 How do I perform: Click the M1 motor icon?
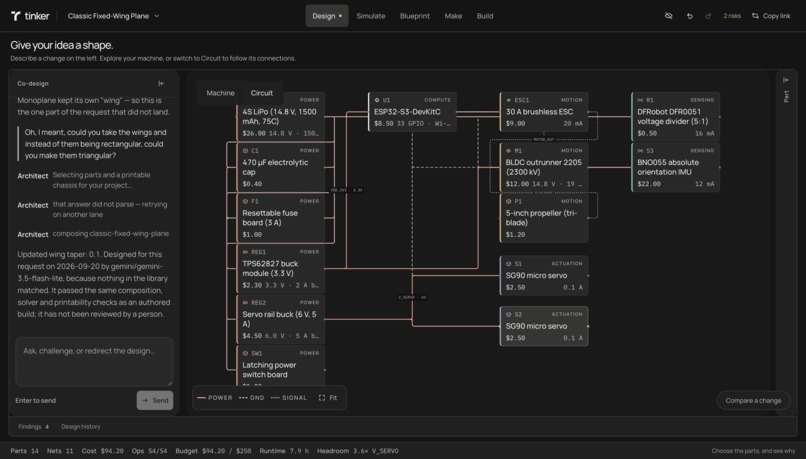point(509,151)
